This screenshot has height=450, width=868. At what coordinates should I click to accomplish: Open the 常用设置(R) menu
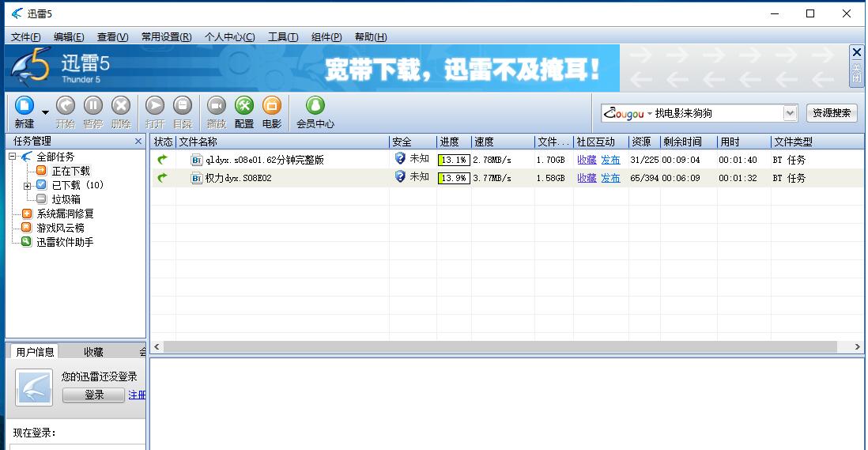pos(166,37)
